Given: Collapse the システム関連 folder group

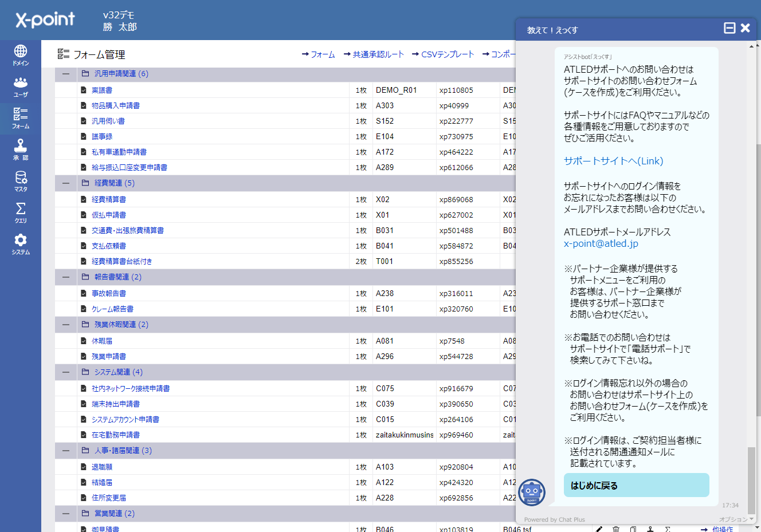Looking at the screenshot, I should coord(66,372).
